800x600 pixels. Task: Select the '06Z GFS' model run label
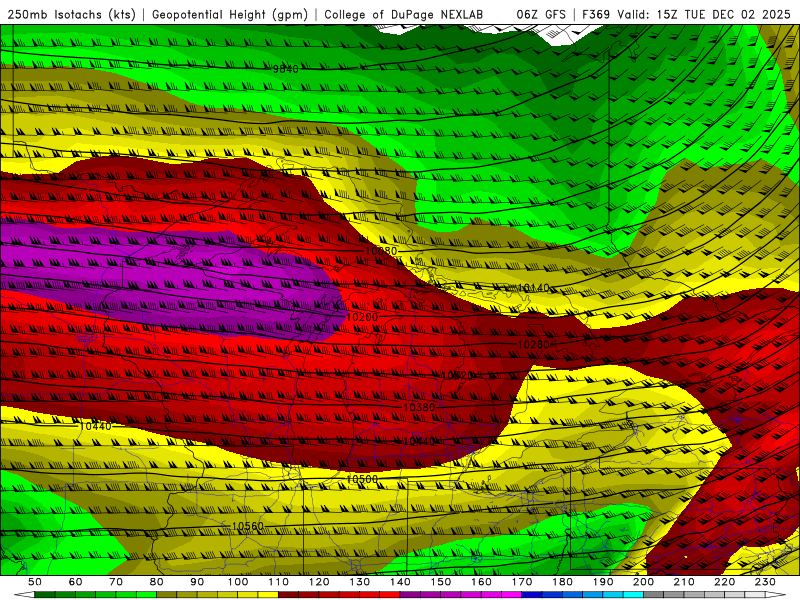click(x=541, y=15)
